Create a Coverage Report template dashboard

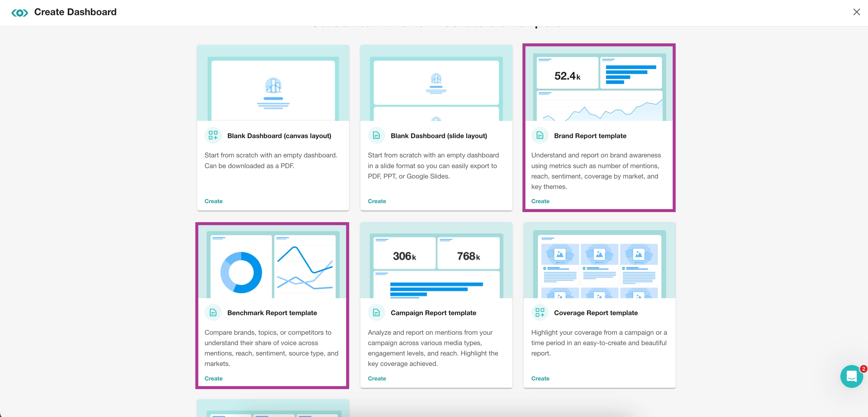[x=540, y=378]
